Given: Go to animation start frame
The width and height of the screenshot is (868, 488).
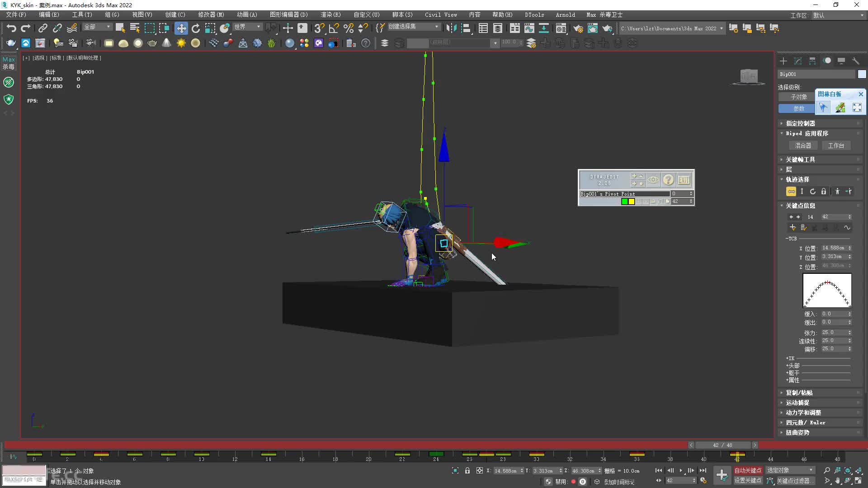Looking at the screenshot, I should coord(659,470).
